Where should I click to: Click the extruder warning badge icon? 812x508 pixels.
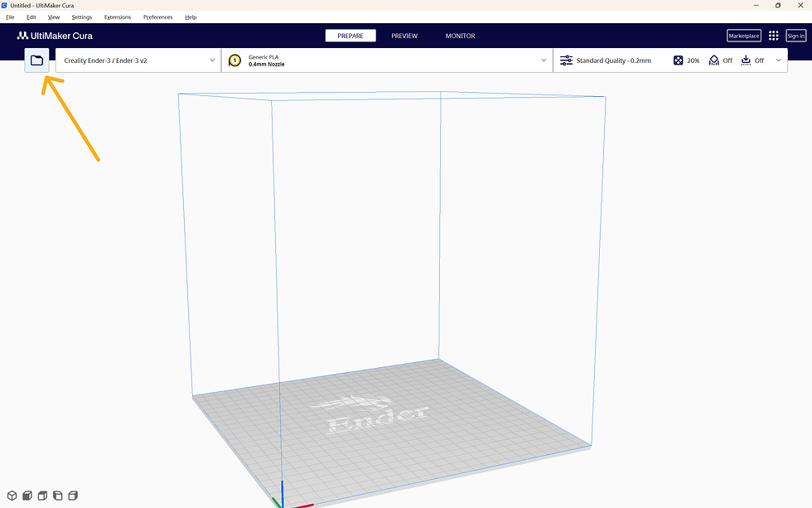tap(233, 60)
